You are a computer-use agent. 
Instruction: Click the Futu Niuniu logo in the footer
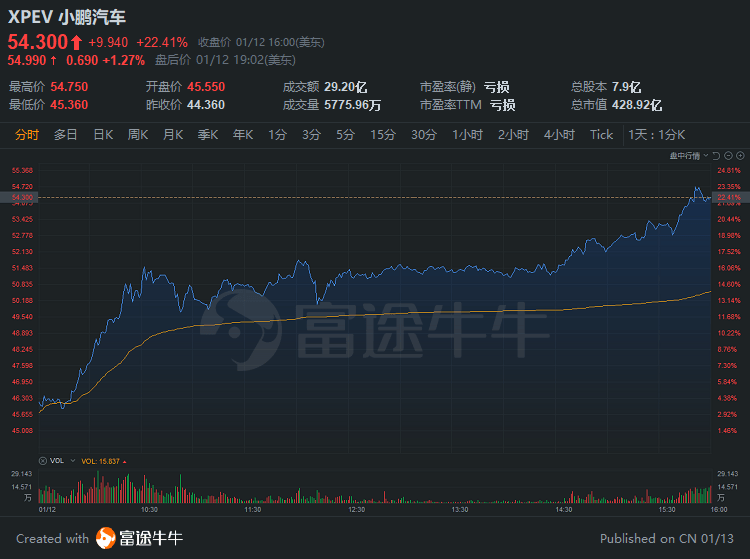coord(139,538)
